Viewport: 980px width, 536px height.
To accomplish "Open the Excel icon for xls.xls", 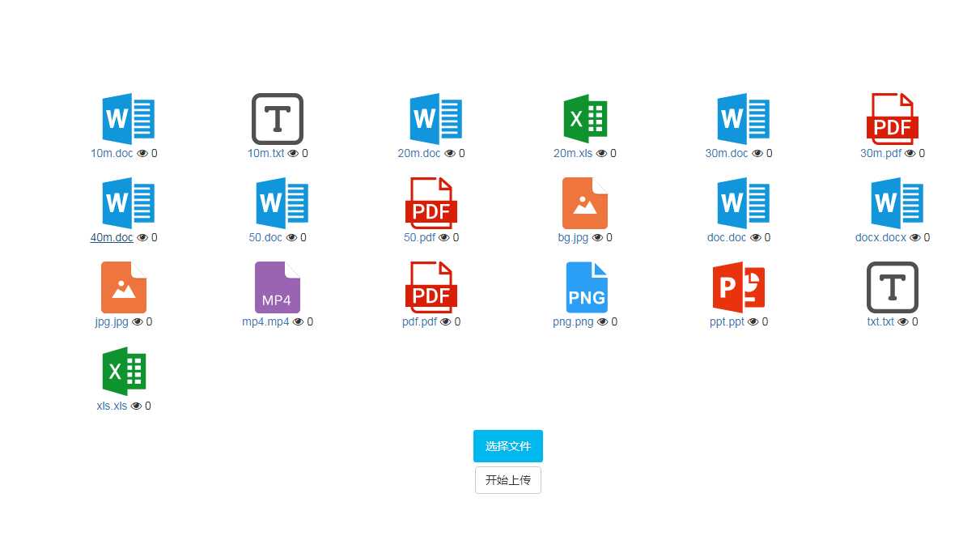I will point(124,372).
